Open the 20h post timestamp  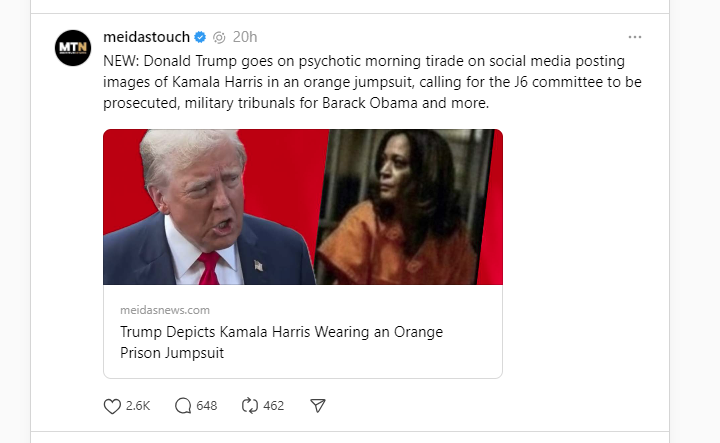click(244, 37)
